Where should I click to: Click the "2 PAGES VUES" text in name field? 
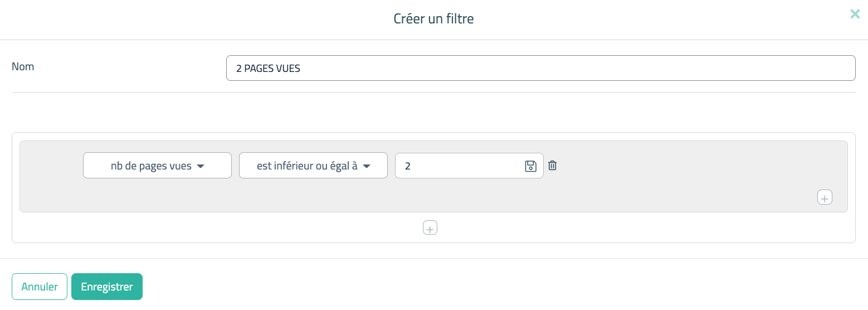click(268, 69)
